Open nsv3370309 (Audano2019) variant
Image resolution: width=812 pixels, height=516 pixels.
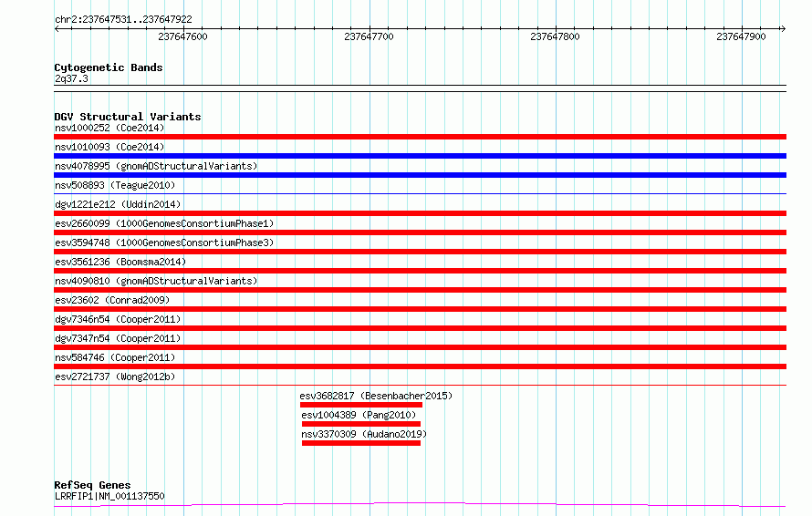364,434
